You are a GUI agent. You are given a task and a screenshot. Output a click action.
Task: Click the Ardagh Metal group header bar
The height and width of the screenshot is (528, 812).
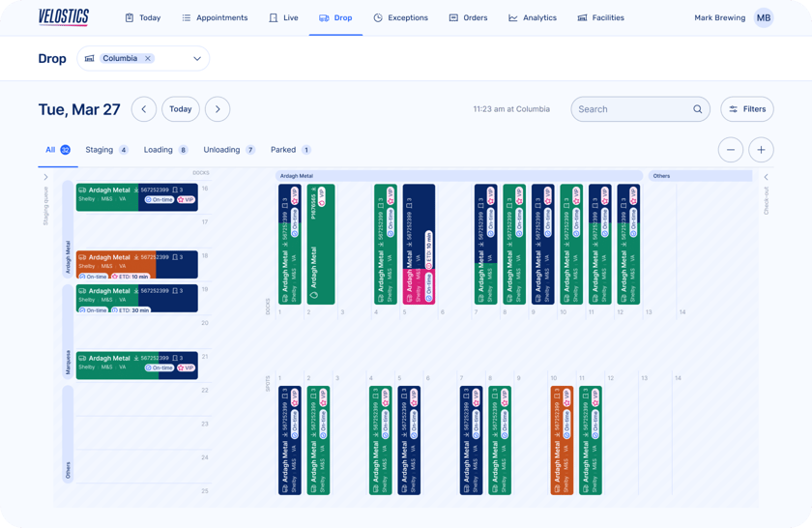pyautogui.click(x=459, y=176)
